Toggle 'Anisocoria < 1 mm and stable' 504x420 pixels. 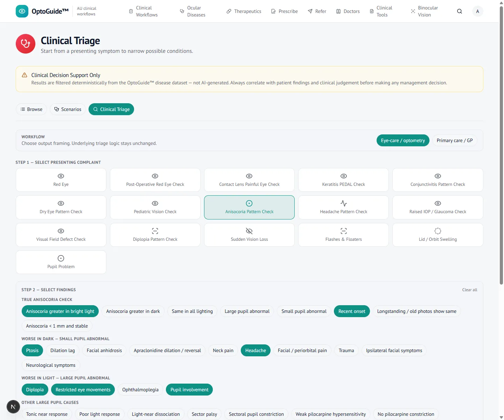coord(57,326)
